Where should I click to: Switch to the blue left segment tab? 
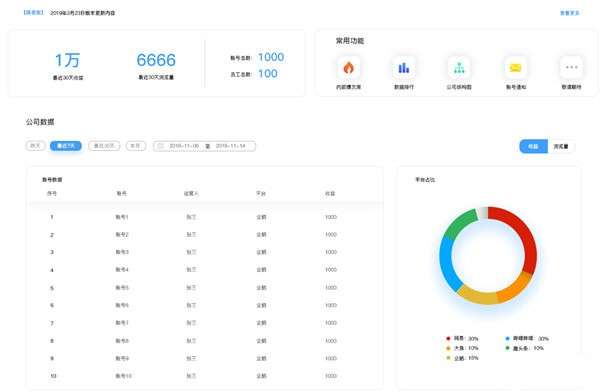[533, 146]
